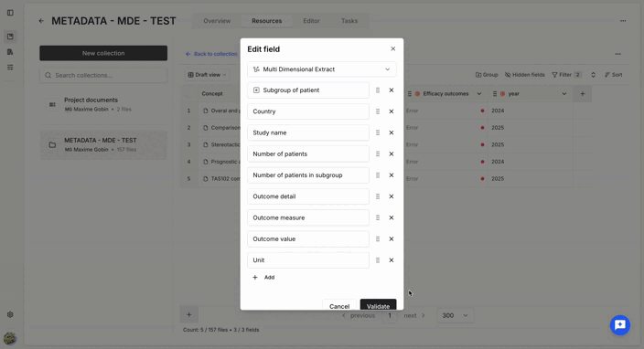Viewport: 644px width, 349px height.
Task: Edit the Outcome measure input
Action: click(x=308, y=217)
